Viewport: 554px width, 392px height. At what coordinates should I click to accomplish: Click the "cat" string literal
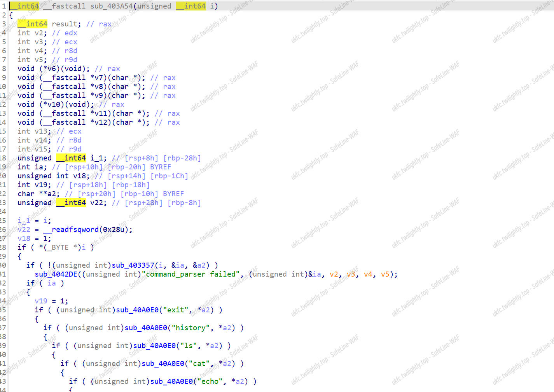pos(199,364)
